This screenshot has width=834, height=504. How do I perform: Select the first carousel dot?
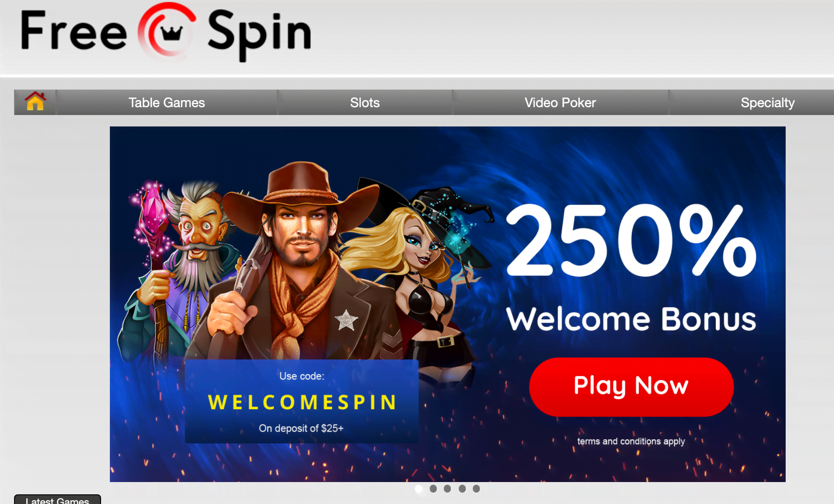[419, 489]
